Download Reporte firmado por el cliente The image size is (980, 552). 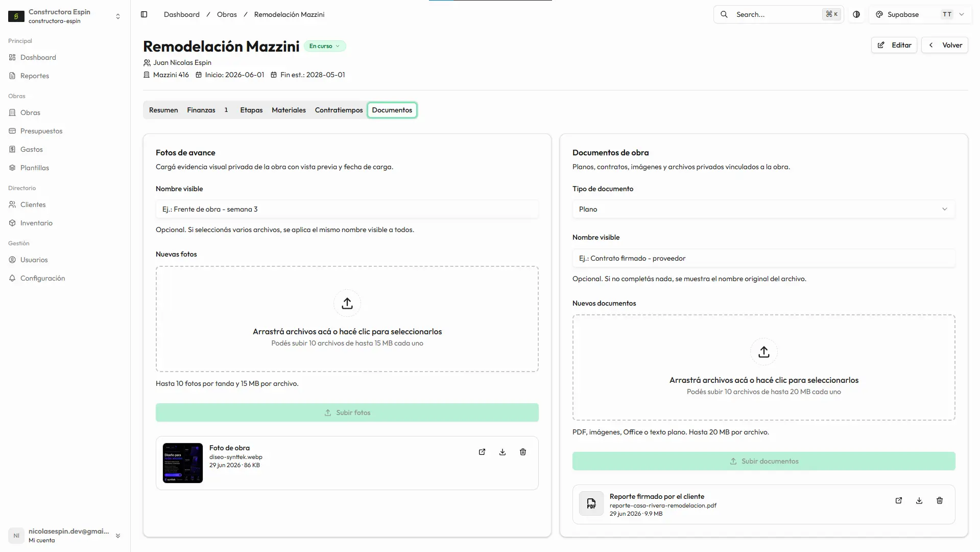919,500
